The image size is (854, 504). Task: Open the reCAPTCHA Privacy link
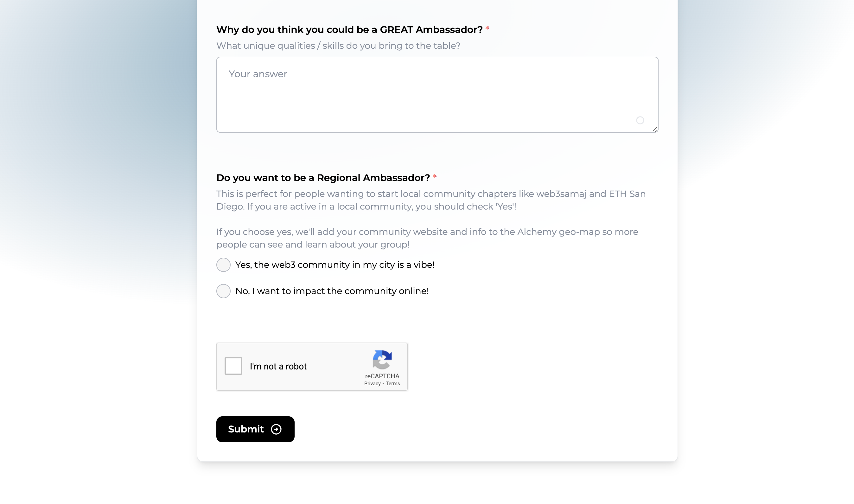pyautogui.click(x=372, y=384)
